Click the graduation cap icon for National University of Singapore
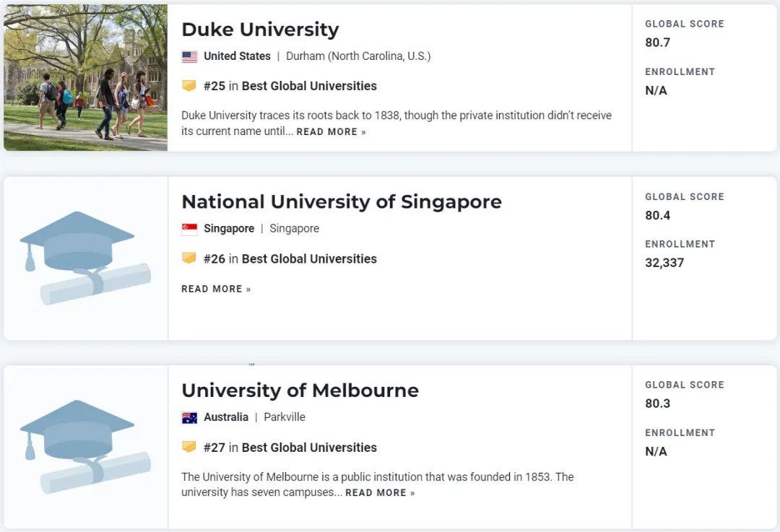780x532 pixels. click(84, 256)
